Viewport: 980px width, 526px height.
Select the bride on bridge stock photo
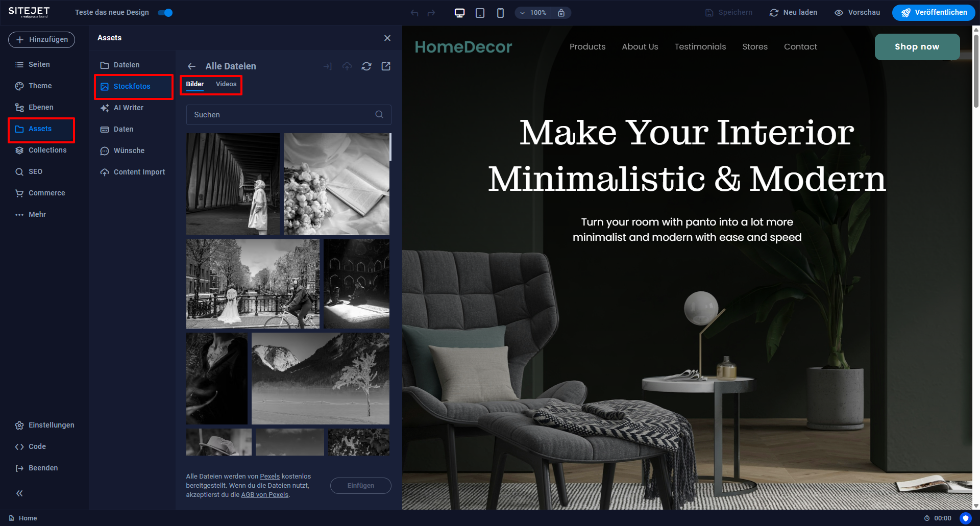pyautogui.click(x=253, y=284)
